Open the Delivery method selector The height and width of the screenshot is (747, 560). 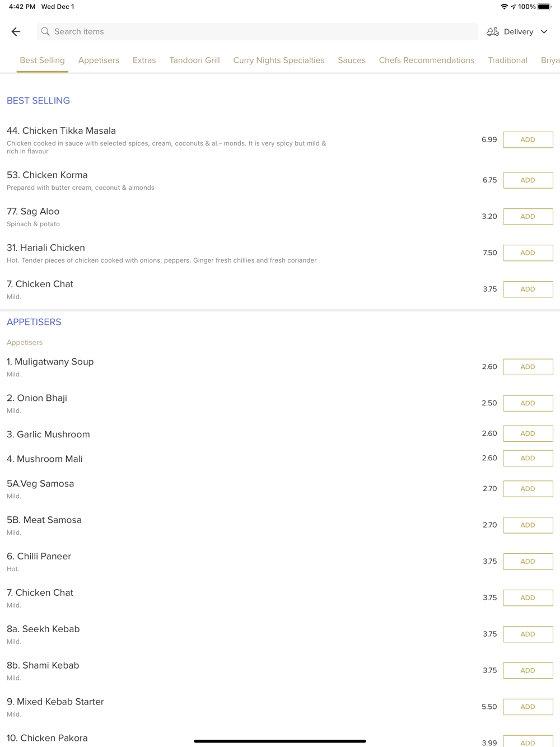point(517,32)
